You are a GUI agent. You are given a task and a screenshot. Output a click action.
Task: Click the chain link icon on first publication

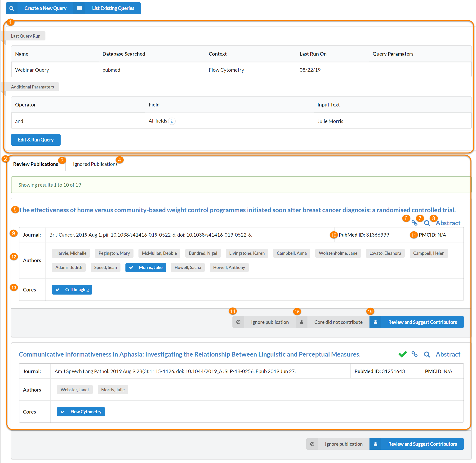[414, 223]
